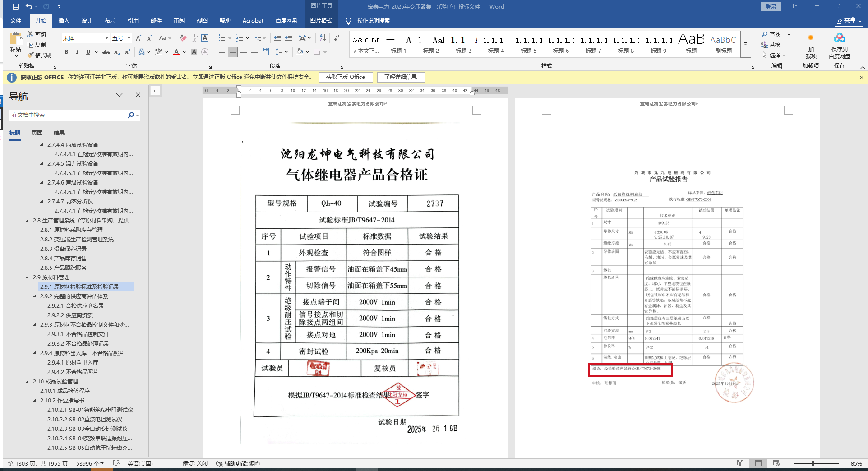Collapse the 2.8 生产管理系统 tree node

tap(28, 221)
